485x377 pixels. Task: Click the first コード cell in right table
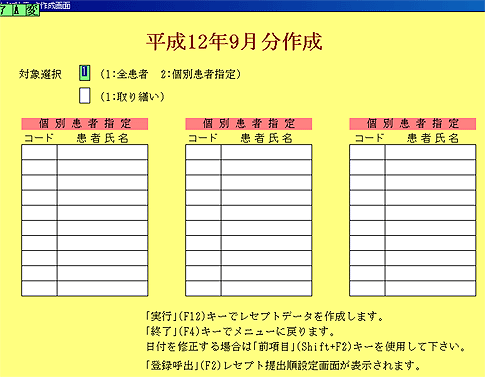367,152
